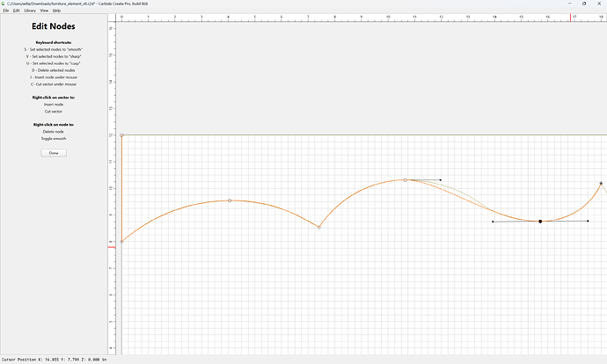Click the Carbide Create icon in the title bar
The height and width of the screenshot is (364, 607).
click(x=4, y=4)
